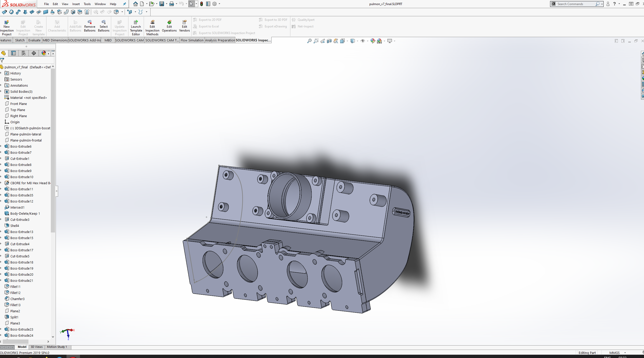Activate the Section View icon
The image size is (644, 358).
click(329, 41)
